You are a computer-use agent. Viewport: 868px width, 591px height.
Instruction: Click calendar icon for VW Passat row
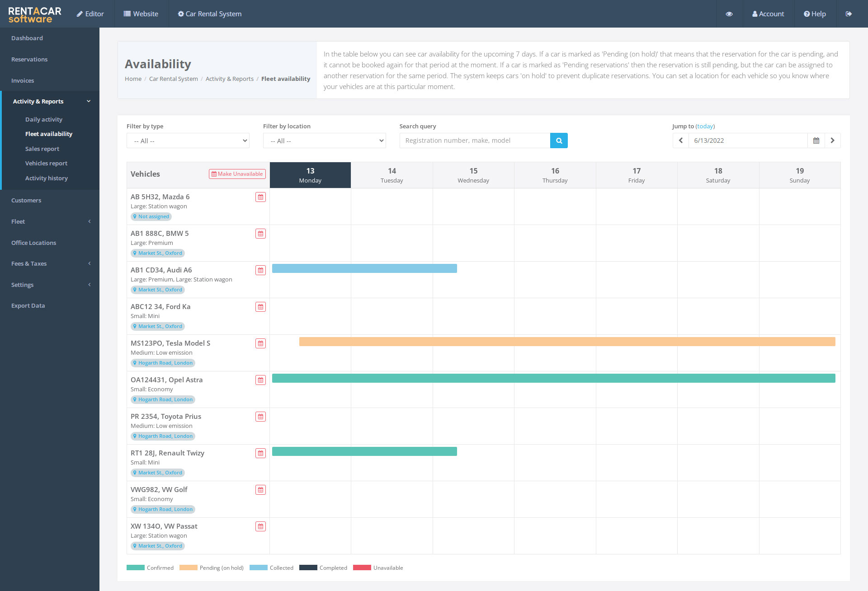point(260,526)
